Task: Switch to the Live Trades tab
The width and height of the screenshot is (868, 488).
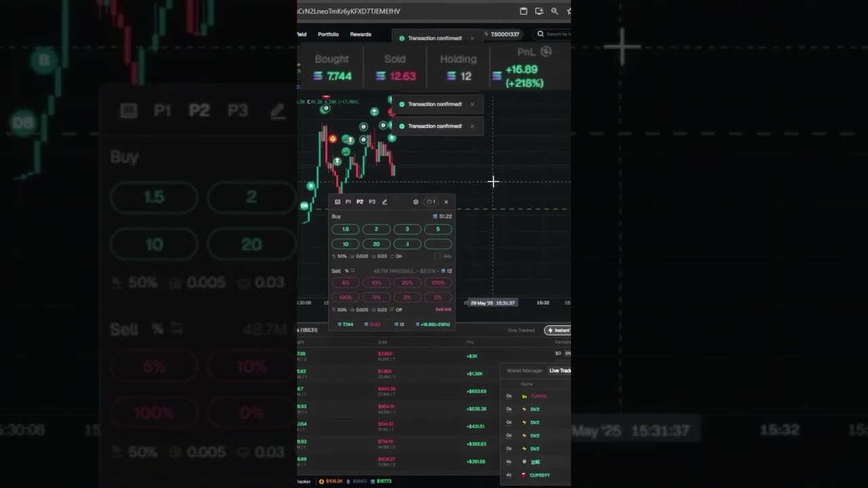Action: click(x=559, y=371)
